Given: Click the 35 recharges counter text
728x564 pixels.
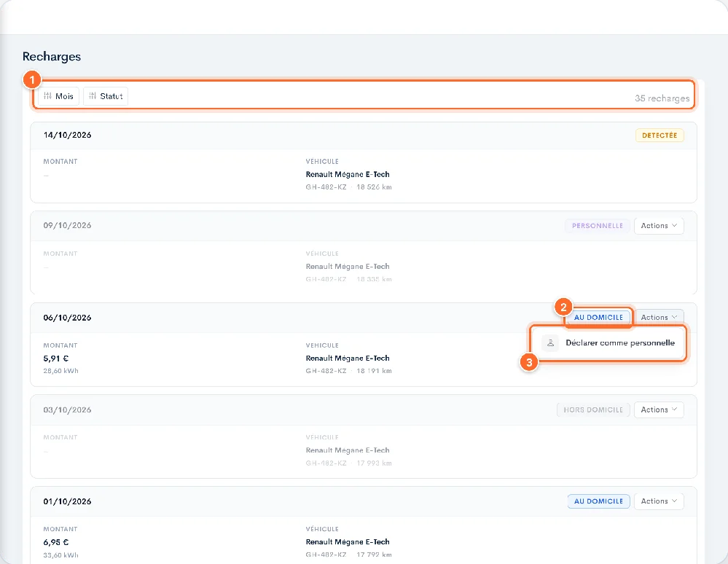Looking at the screenshot, I should click(662, 98).
